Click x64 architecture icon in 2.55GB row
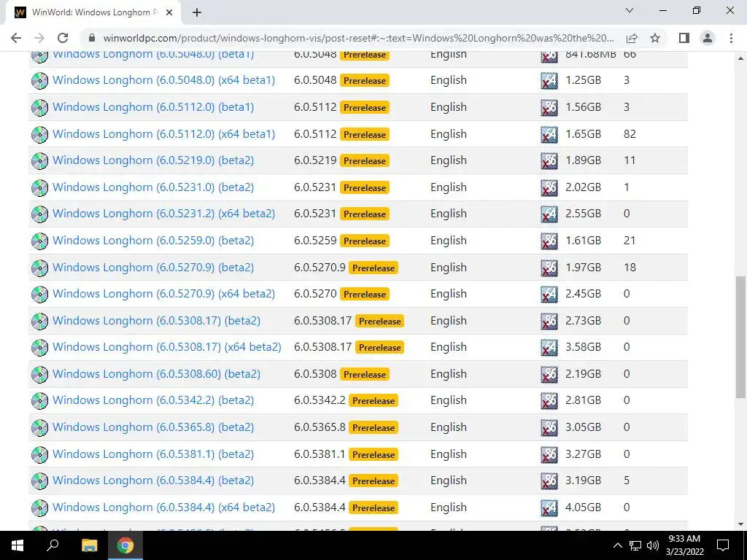This screenshot has height=560, width=747. [549, 214]
